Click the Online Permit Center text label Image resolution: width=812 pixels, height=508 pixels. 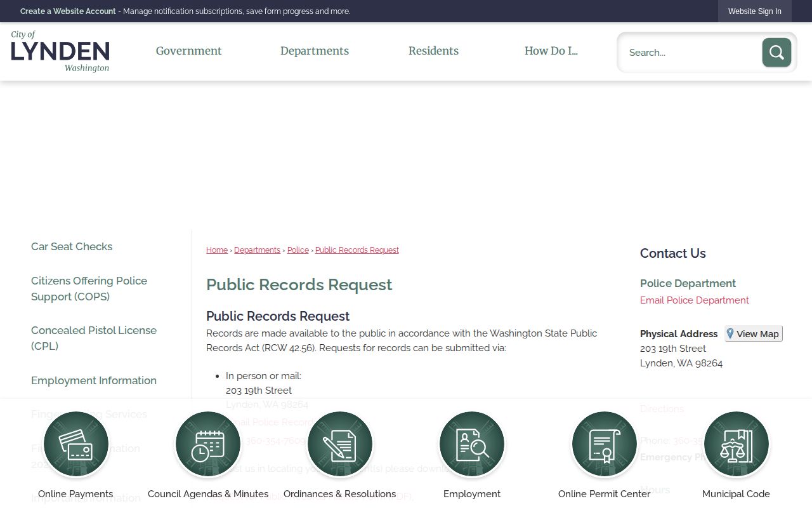pyautogui.click(x=604, y=494)
